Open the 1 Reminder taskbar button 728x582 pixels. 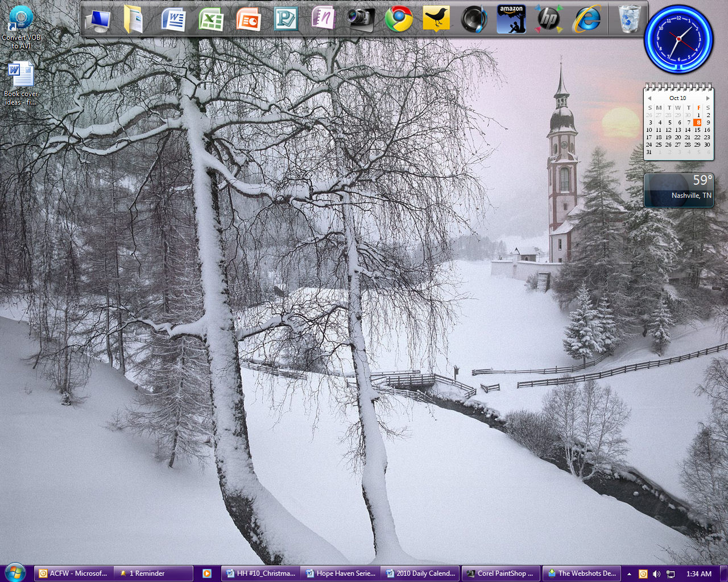pyautogui.click(x=147, y=573)
